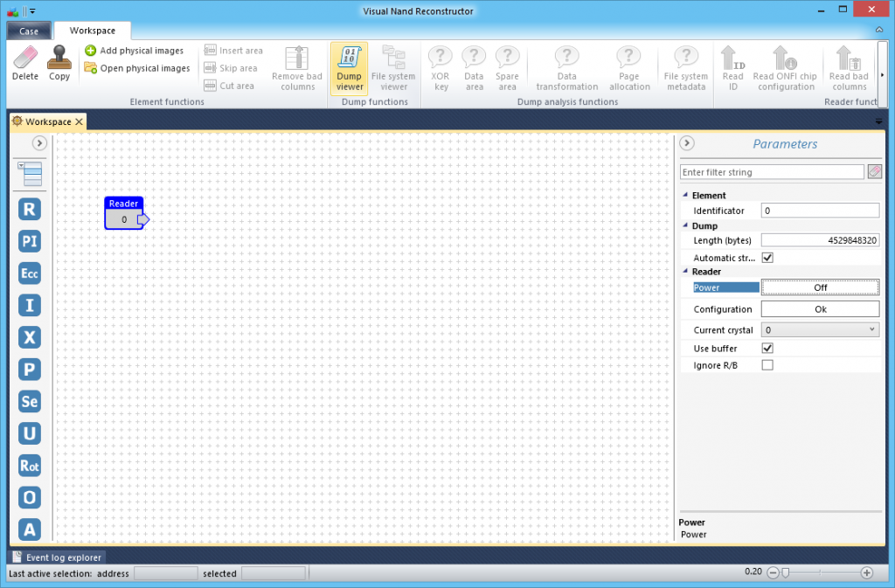Select the X element in sidebar
895x588 pixels.
pyautogui.click(x=29, y=337)
